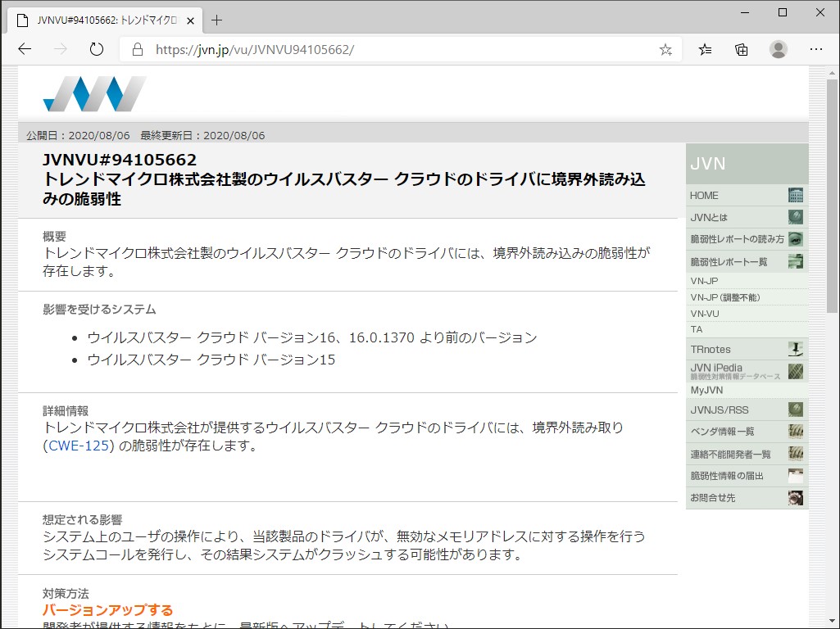The height and width of the screenshot is (629, 840).
Task: Select the HOME icon in the JVN sidebar
Action: click(793, 195)
